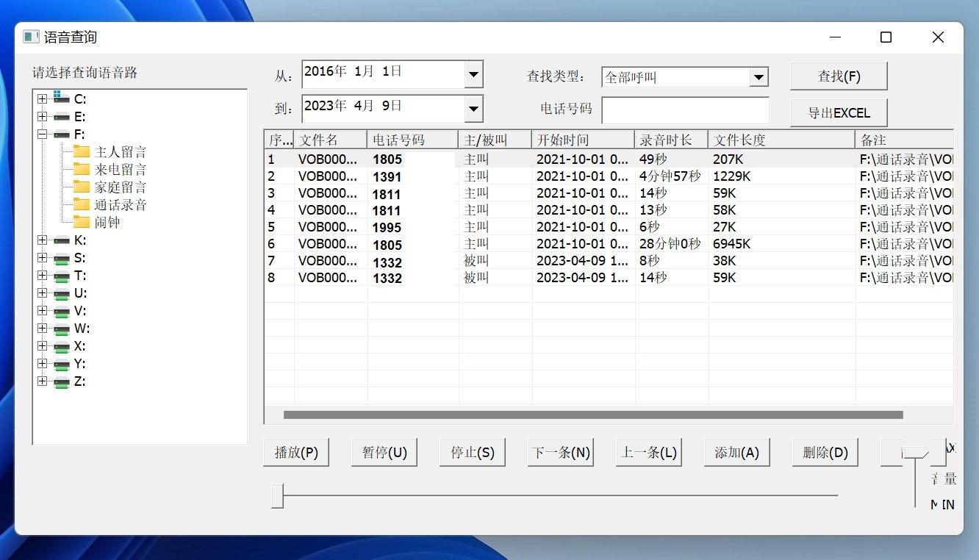Click the 主/被叫 column header

pyautogui.click(x=495, y=140)
